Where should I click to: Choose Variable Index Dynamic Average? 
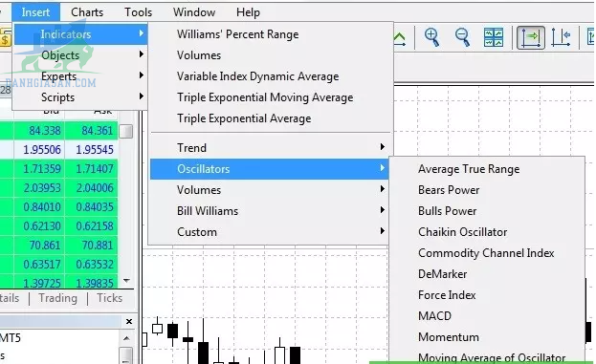click(x=271, y=76)
